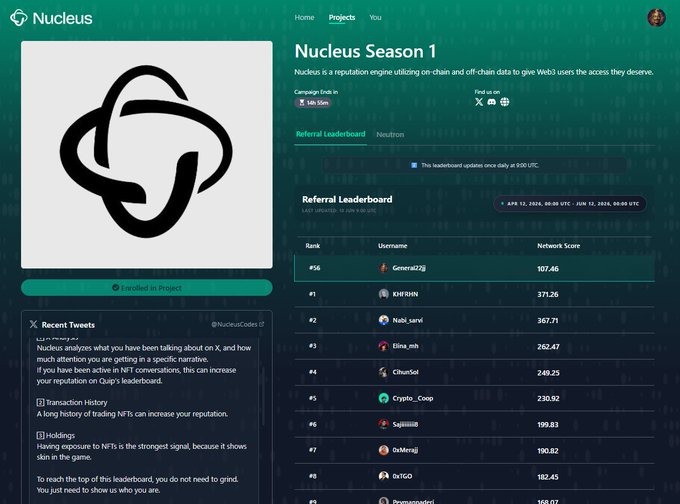680x504 pixels.
Task: Open the profile avatar menu
Action: (656, 18)
